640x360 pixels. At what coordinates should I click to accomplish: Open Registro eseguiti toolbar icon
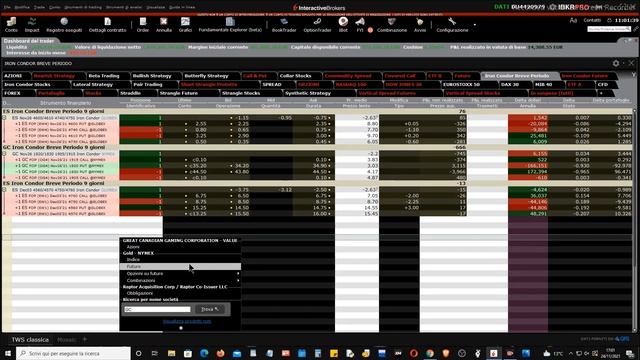tap(64, 24)
